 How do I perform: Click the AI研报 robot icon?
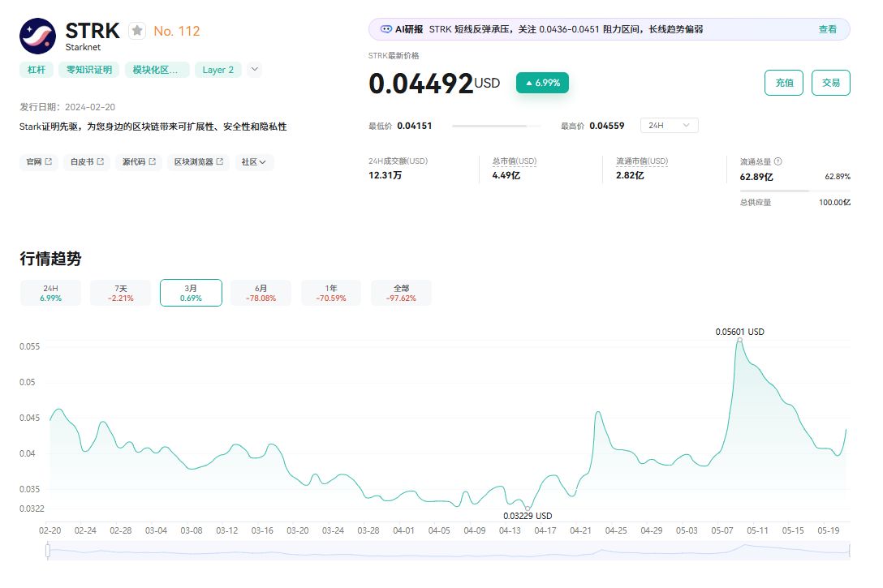[386, 29]
